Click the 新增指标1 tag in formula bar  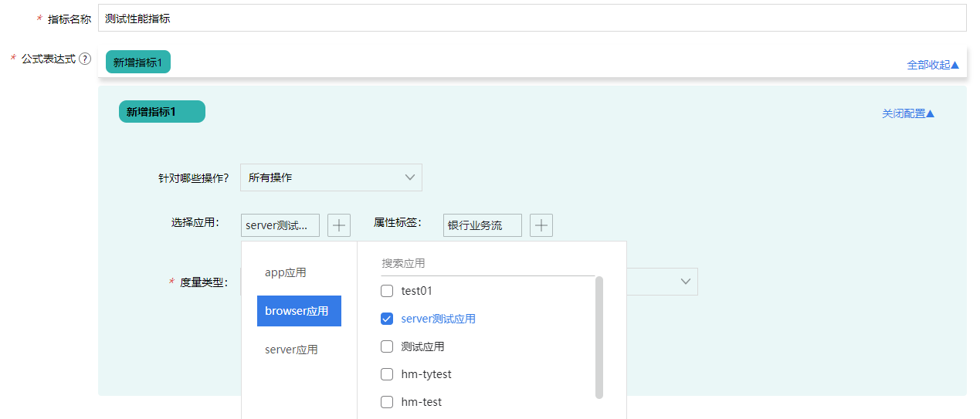click(x=137, y=63)
